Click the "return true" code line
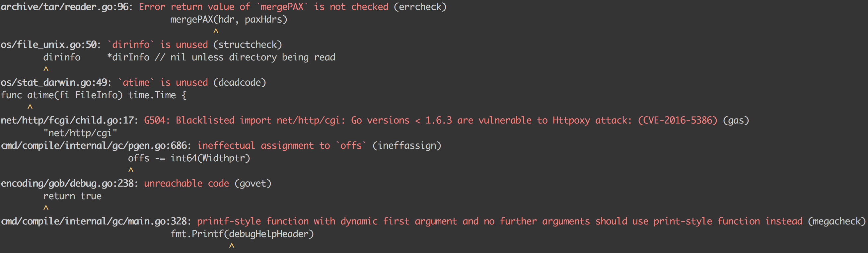This screenshot has height=253, width=868. pyautogui.click(x=72, y=196)
